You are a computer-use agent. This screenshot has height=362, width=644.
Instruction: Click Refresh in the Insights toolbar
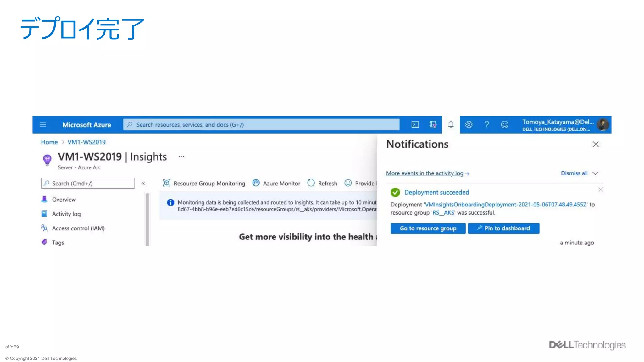coord(322,183)
